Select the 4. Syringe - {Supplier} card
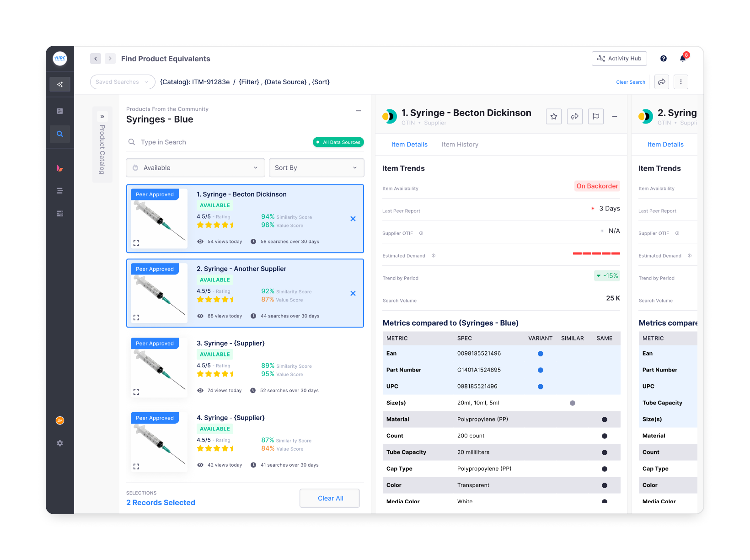The image size is (750, 560). click(x=245, y=442)
